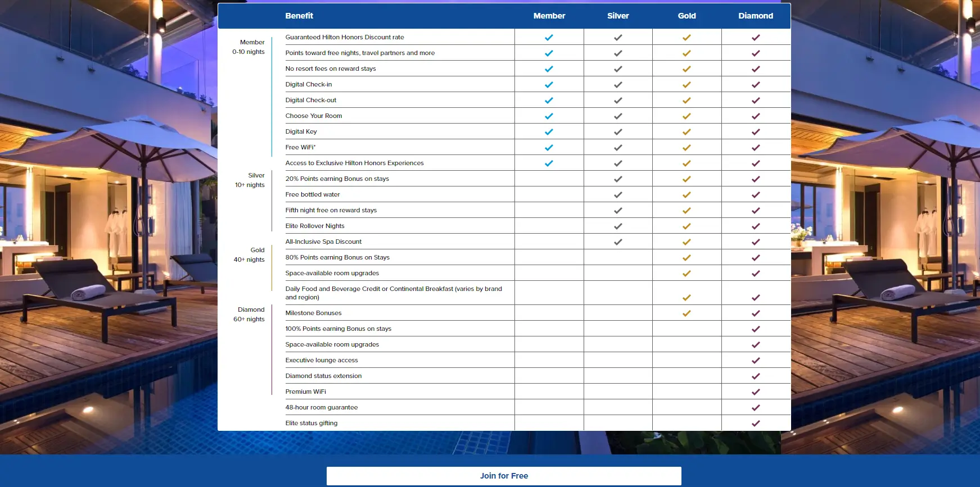Click Diamond checkmark for Diamond status extension
The width and height of the screenshot is (980, 487).
pyautogui.click(x=756, y=376)
